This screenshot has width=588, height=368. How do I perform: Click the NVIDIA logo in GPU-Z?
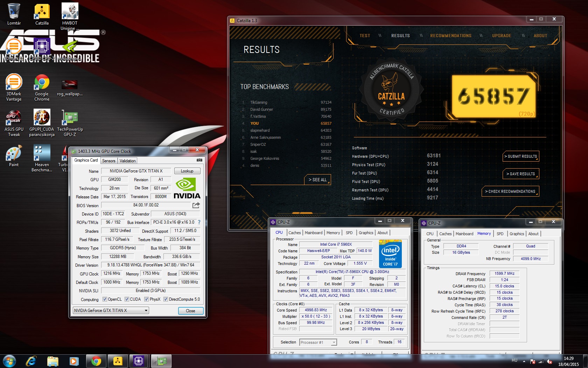point(187,189)
